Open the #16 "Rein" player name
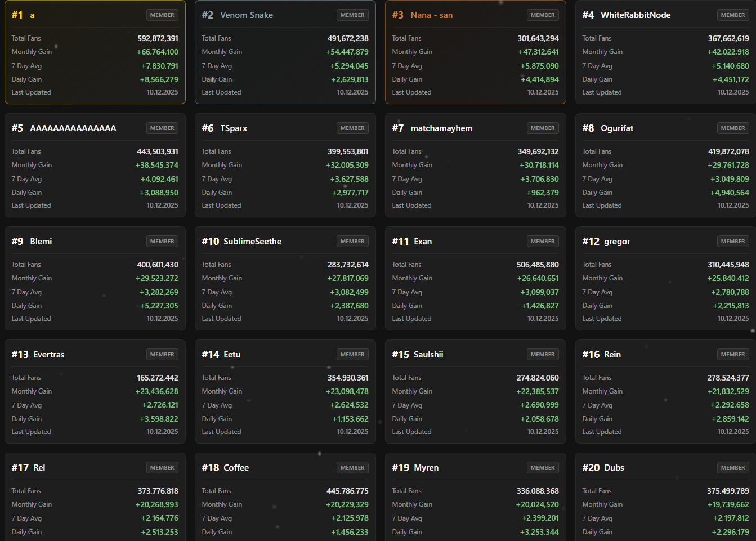This screenshot has width=756, height=541. (612, 355)
